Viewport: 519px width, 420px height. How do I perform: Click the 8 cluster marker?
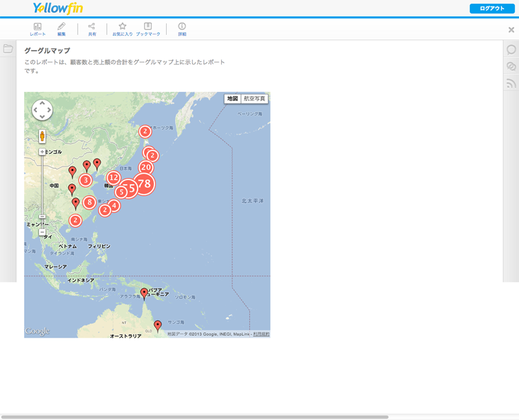90,202
